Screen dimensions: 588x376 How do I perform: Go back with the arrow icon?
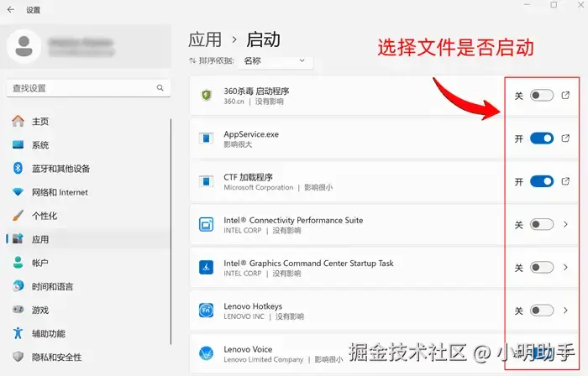[x=11, y=10]
